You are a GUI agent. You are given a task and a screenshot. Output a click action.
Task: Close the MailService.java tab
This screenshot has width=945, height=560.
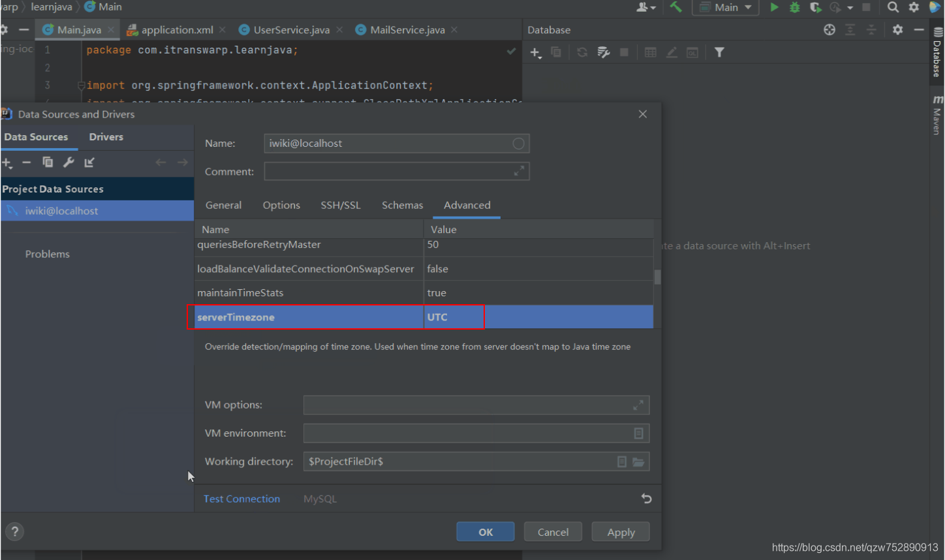tap(454, 30)
